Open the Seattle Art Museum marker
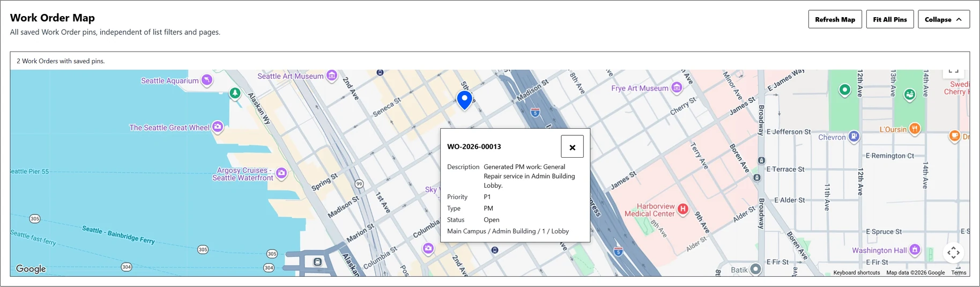 click(332, 76)
